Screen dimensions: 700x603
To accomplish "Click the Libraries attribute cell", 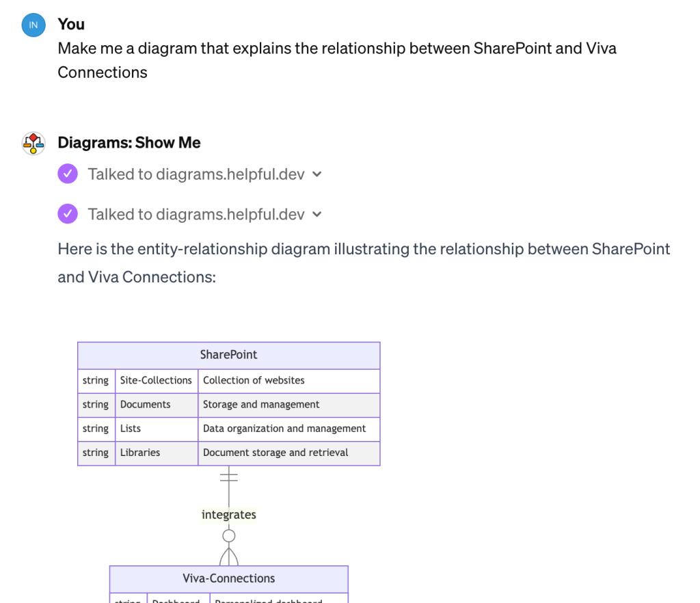I will (157, 453).
